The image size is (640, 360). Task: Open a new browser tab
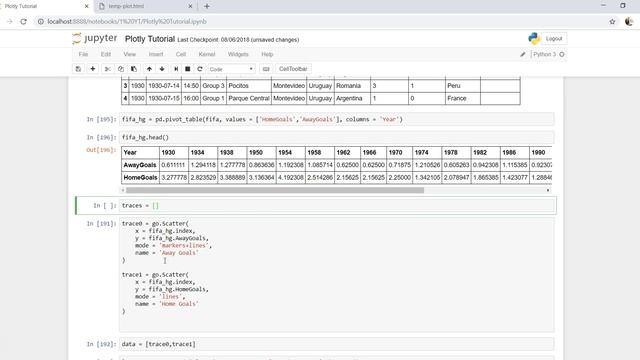(x=207, y=6)
